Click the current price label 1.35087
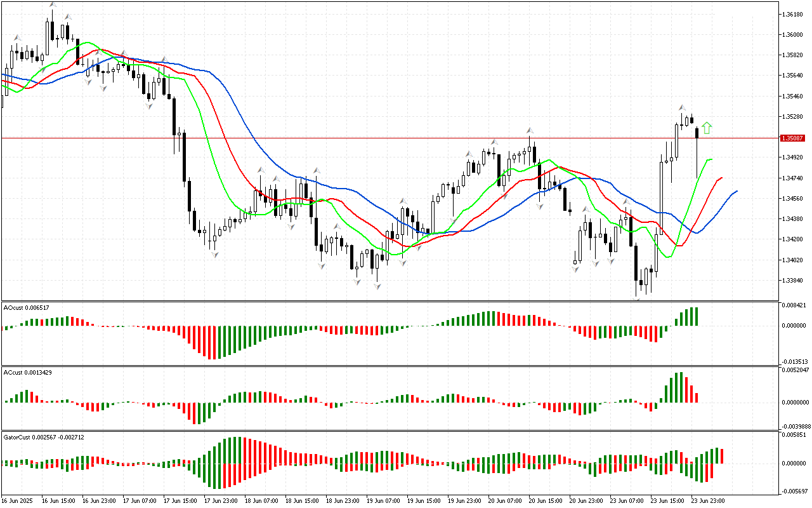Viewport: 812px width, 508px height. point(793,138)
